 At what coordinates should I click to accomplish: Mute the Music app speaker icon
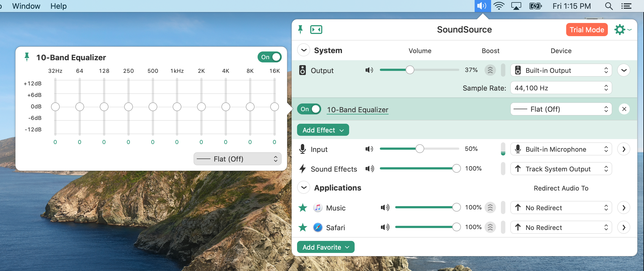click(x=385, y=207)
